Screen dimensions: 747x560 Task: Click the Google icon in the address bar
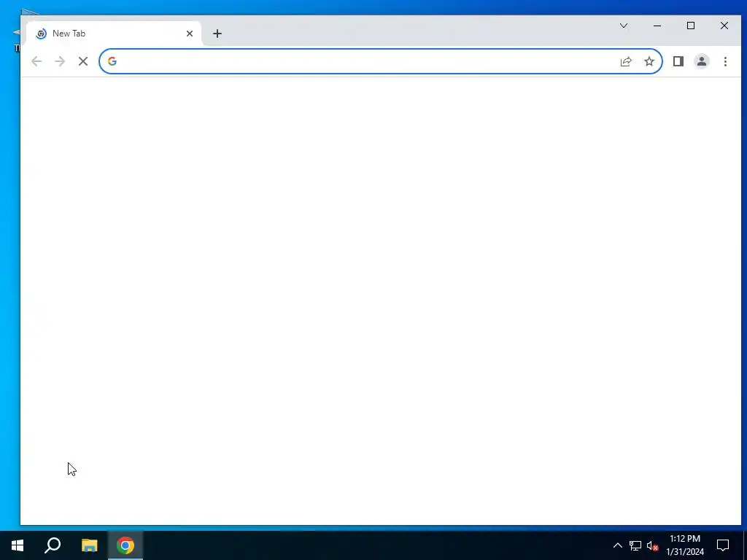[112, 61]
